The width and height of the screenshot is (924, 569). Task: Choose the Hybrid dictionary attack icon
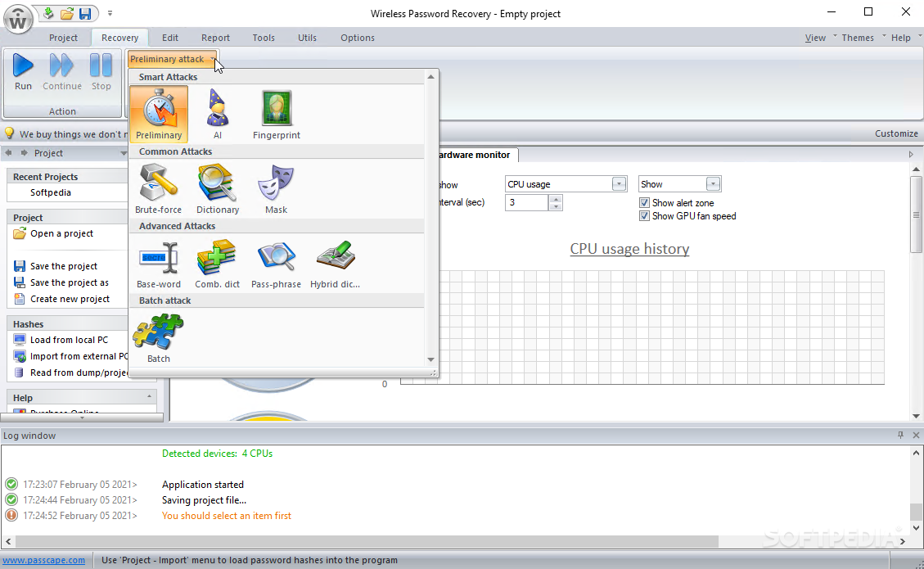(336, 264)
